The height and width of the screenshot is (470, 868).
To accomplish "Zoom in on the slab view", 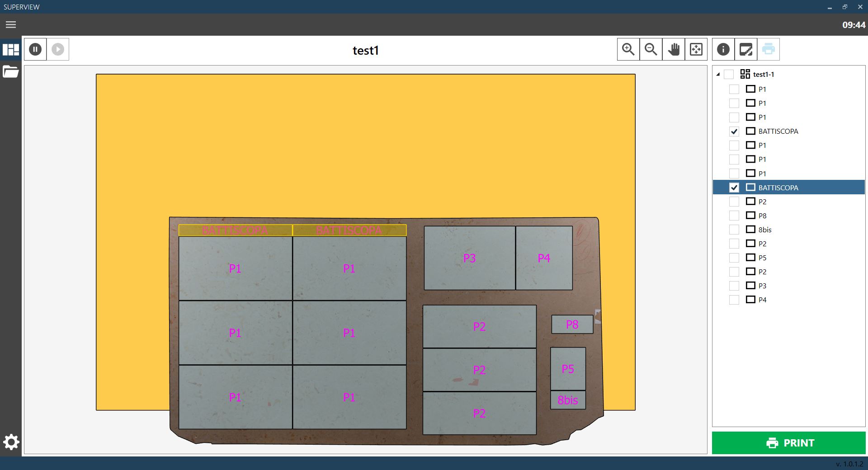I will [628, 49].
